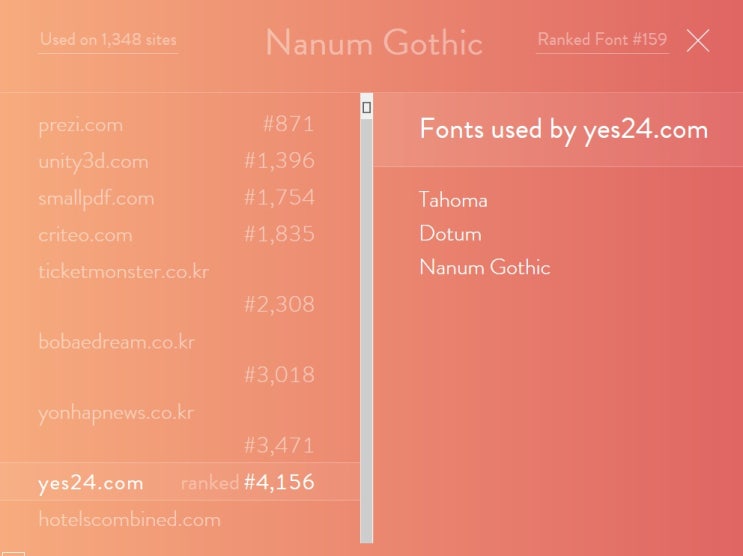Image resolution: width=743 pixels, height=556 pixels.
Task: Click bobaedream.co.kr in the list
Action: 116,342
